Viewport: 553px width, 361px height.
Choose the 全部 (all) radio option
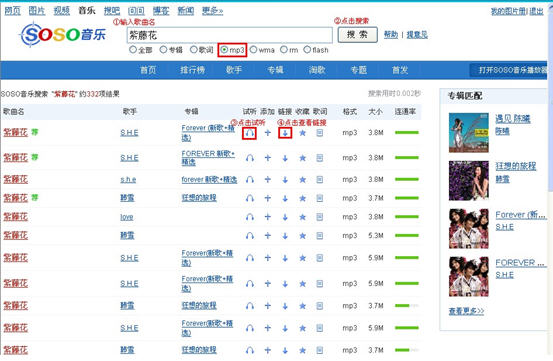133,50
